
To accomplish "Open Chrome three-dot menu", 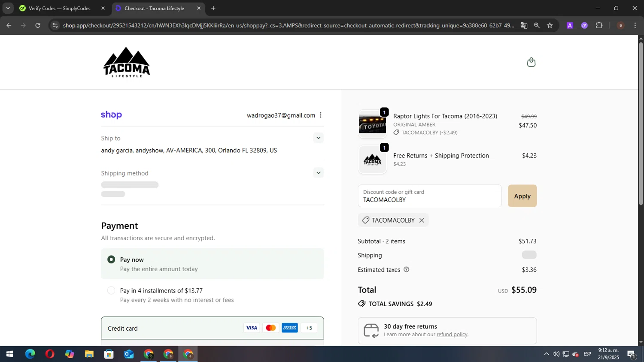I will 635,25.
